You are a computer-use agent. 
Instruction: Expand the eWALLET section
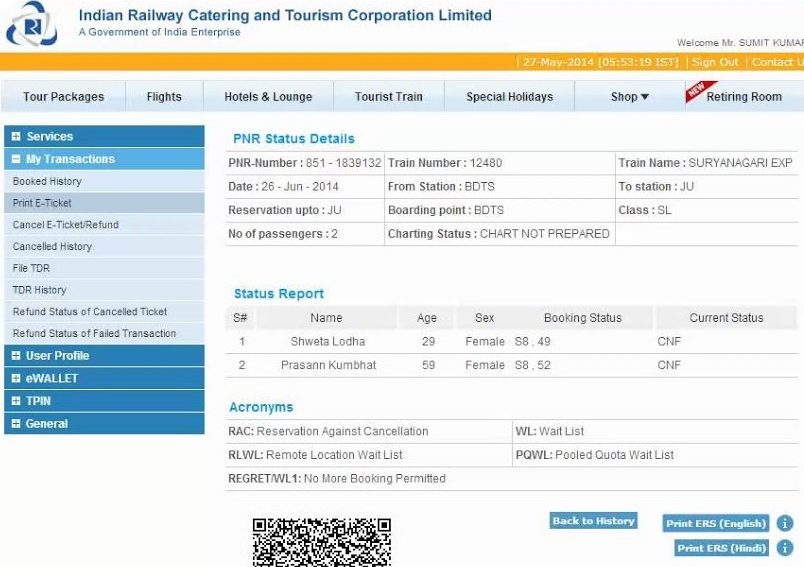click(x=104, y=378)
